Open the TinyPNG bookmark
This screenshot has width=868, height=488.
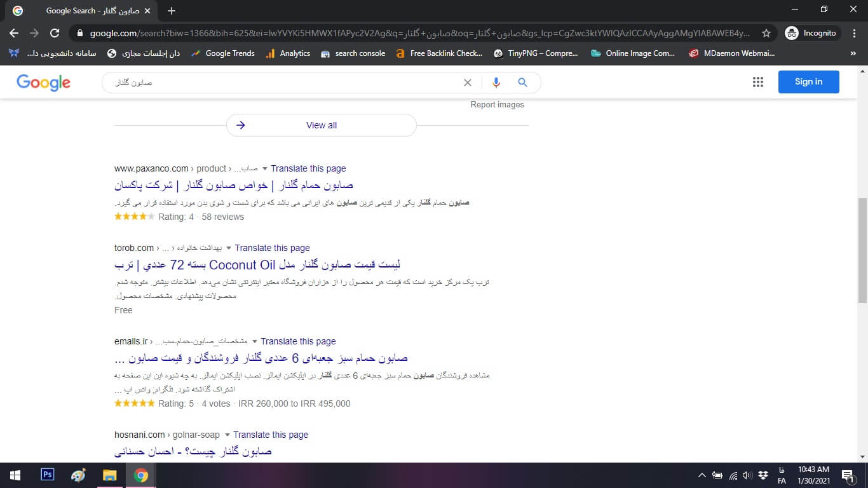click(x=536, y=53)
